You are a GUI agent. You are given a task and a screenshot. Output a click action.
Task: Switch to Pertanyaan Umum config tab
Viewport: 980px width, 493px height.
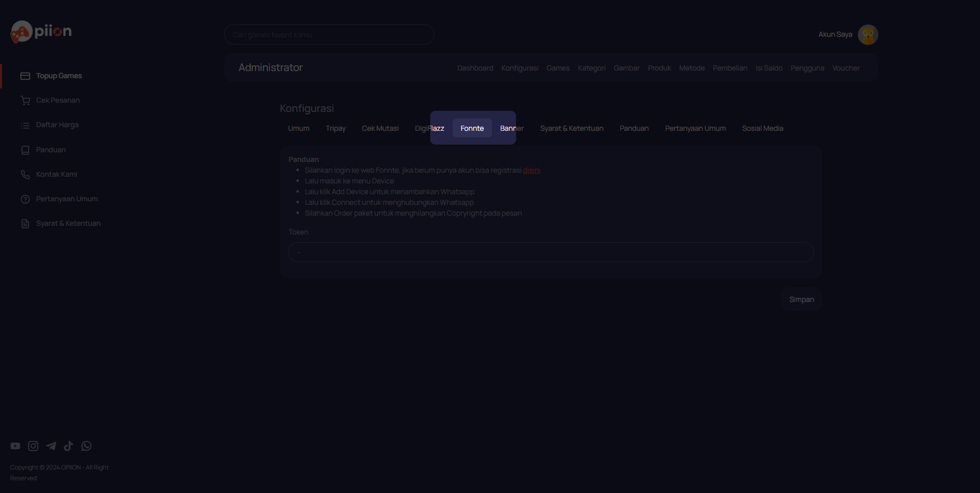(695, 128)
